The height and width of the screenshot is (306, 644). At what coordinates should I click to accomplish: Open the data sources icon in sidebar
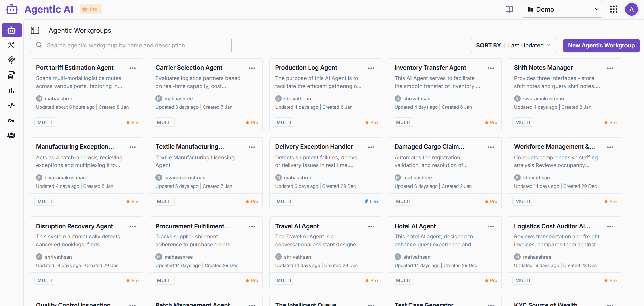click(11, 75)
